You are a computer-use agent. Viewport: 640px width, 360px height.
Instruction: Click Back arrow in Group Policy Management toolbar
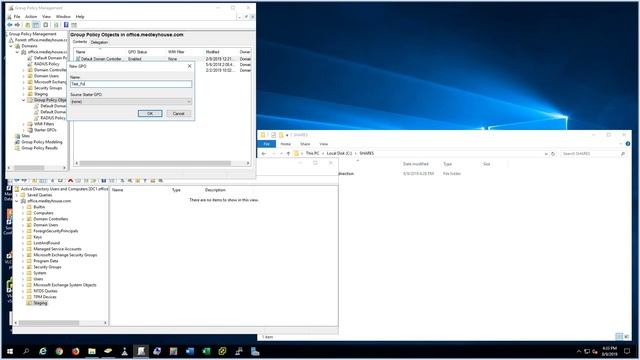[10, 25]
